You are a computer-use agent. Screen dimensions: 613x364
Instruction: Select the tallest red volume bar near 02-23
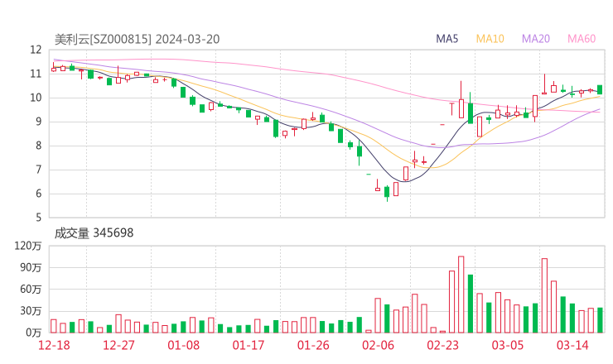[x=461, y=295]
